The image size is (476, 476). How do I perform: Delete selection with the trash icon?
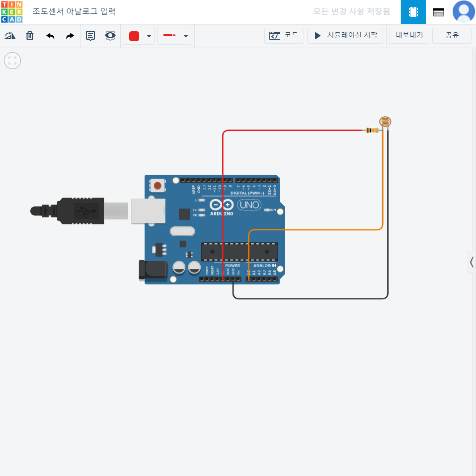(30, 36)
